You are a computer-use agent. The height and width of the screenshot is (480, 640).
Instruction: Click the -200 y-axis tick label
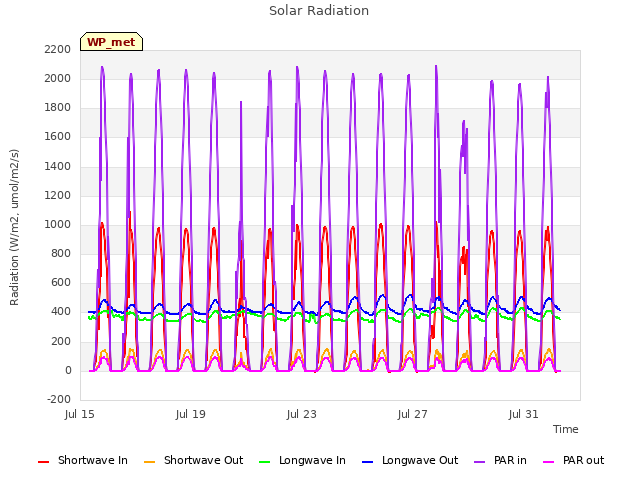[59, 400]
